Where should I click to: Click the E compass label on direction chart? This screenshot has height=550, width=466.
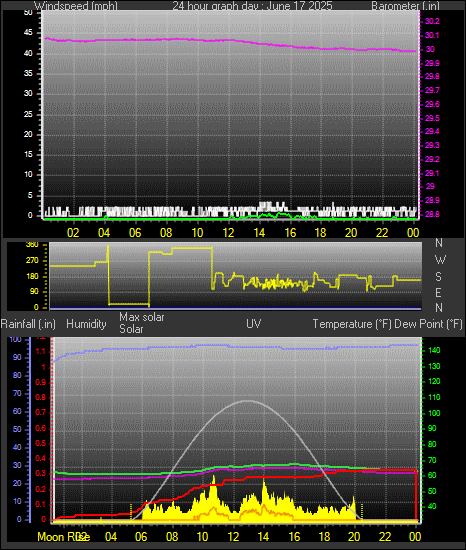point(438,292)
